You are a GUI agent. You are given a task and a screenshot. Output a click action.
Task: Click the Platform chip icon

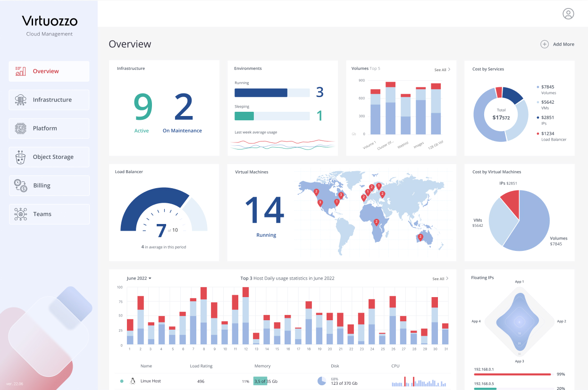tap(20, 128)
